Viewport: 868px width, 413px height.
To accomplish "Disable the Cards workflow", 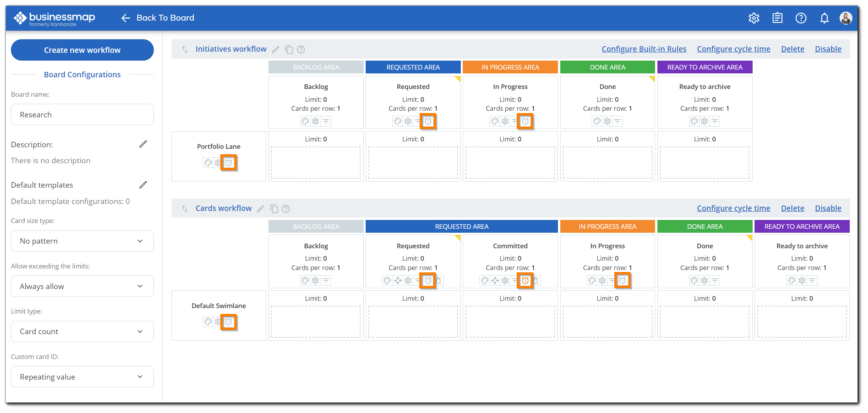I will click(828, 208).
